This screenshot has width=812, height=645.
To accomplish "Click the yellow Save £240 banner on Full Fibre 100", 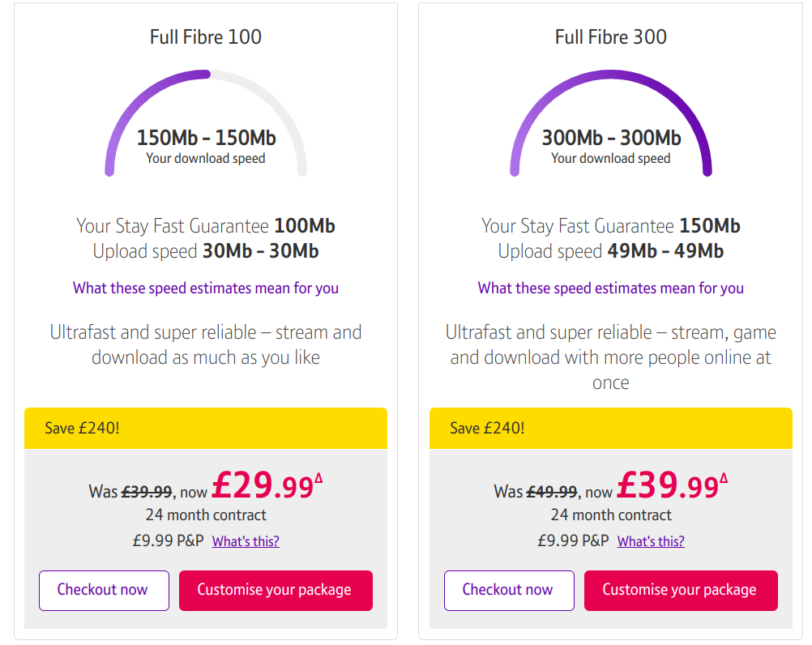I will [x=205, y=428].
